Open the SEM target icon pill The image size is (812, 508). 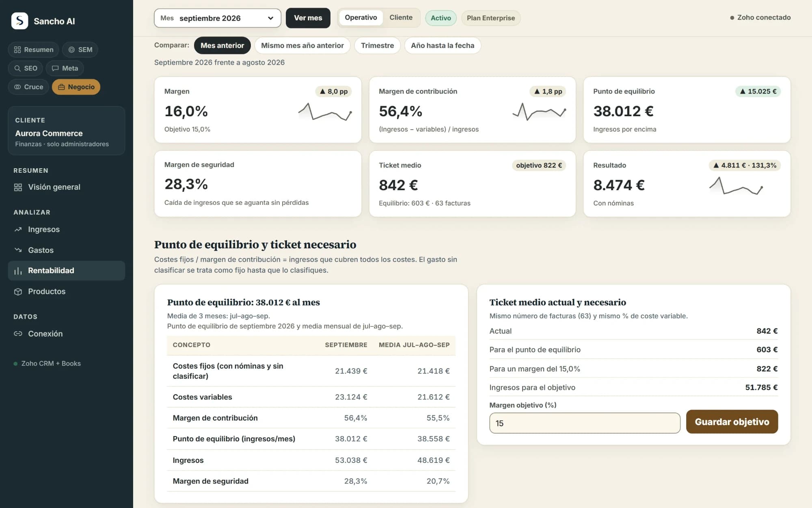tap(80, 50)
